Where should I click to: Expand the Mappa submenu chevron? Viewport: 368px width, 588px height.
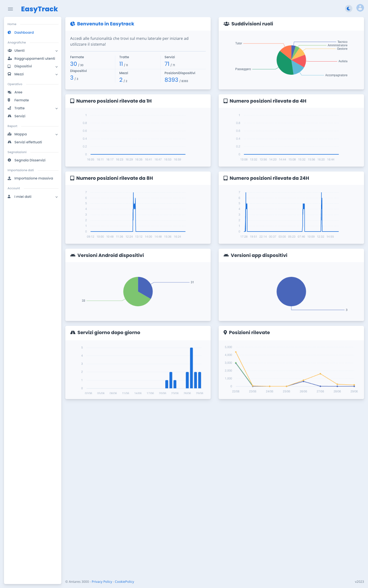click(56, 134)
